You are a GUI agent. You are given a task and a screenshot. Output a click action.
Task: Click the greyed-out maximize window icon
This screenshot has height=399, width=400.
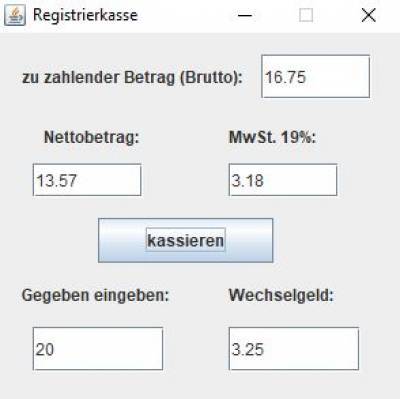click(306, 15)
